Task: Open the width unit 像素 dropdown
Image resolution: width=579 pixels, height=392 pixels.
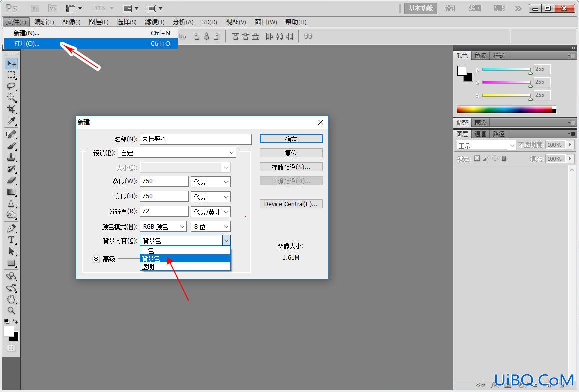Action: 211,182
